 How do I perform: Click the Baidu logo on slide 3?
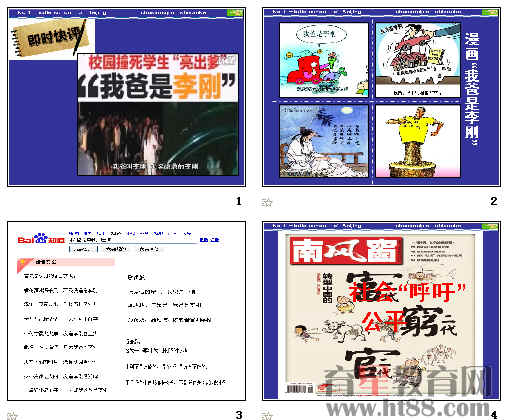pyautogui.click(x=41, y=239)
